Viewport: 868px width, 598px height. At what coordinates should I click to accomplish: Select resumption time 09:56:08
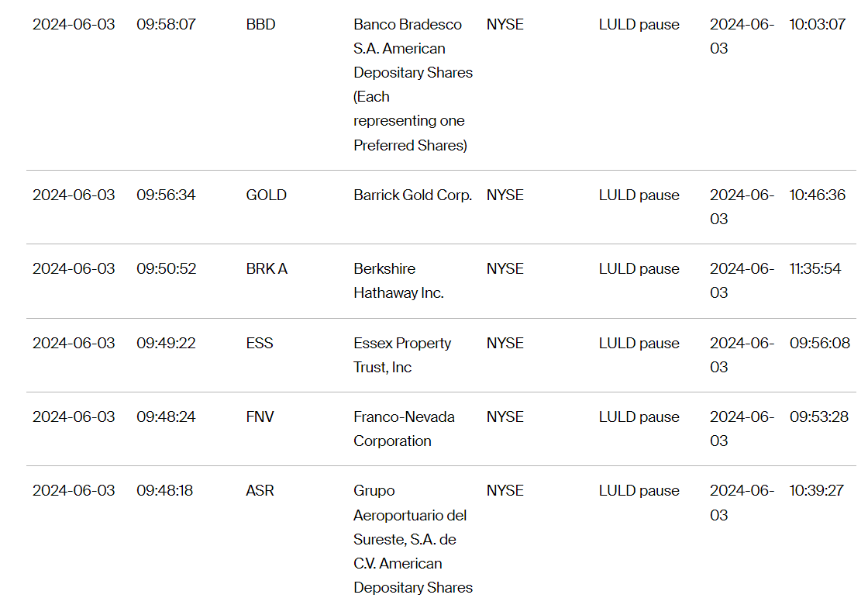pos(819,343)
